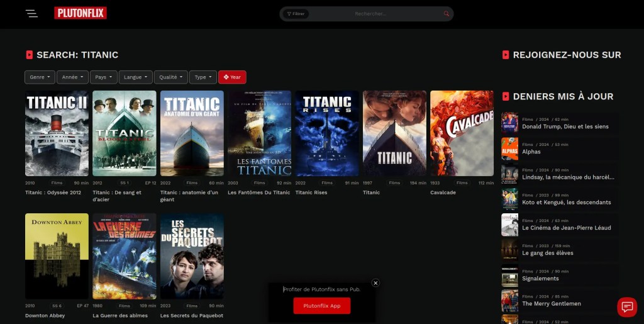Expand the Genre filter dropdown
Screen dimensions: 644x324
tap(40, 77)
